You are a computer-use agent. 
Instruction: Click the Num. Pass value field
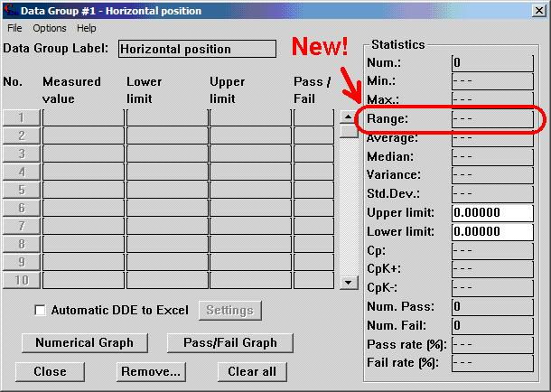tap(492, 307)
